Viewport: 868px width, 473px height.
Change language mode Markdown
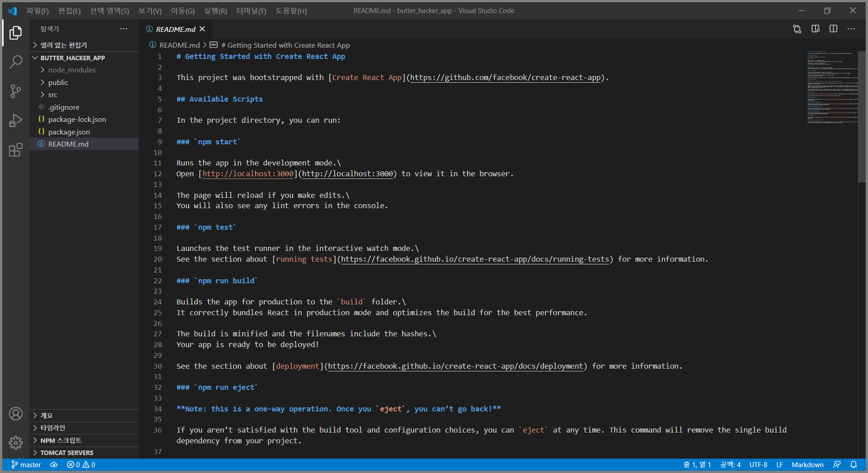coord(808,465)
